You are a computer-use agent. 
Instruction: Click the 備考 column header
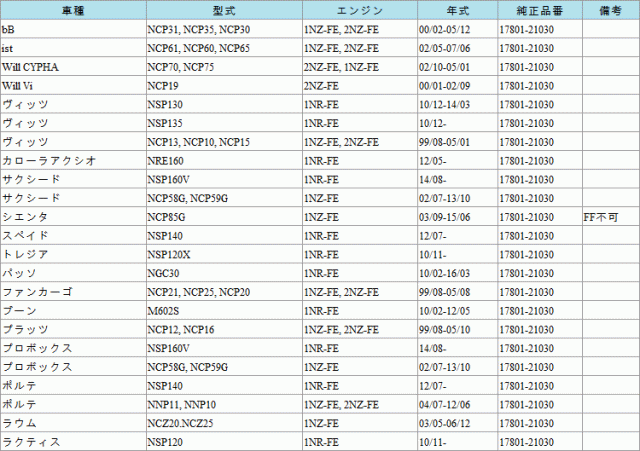click(610, 10)
